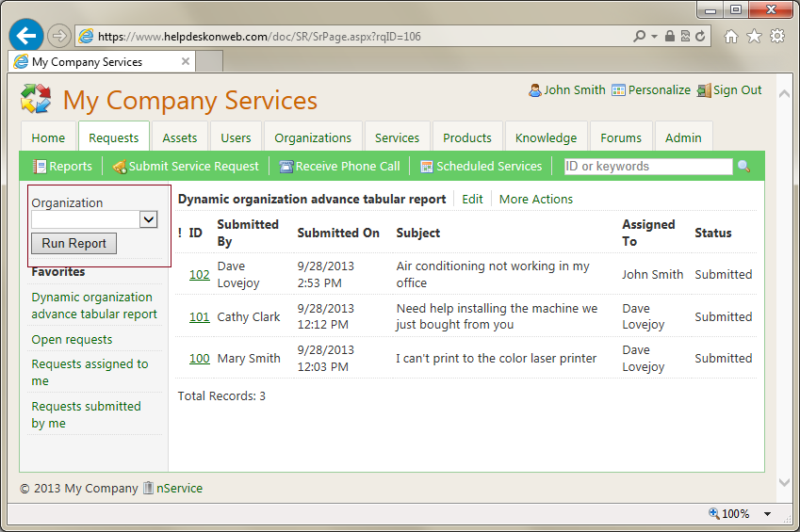Expand the More Actions menu
Viewport: 800px width, 532px height.
(x=535, y=199)
